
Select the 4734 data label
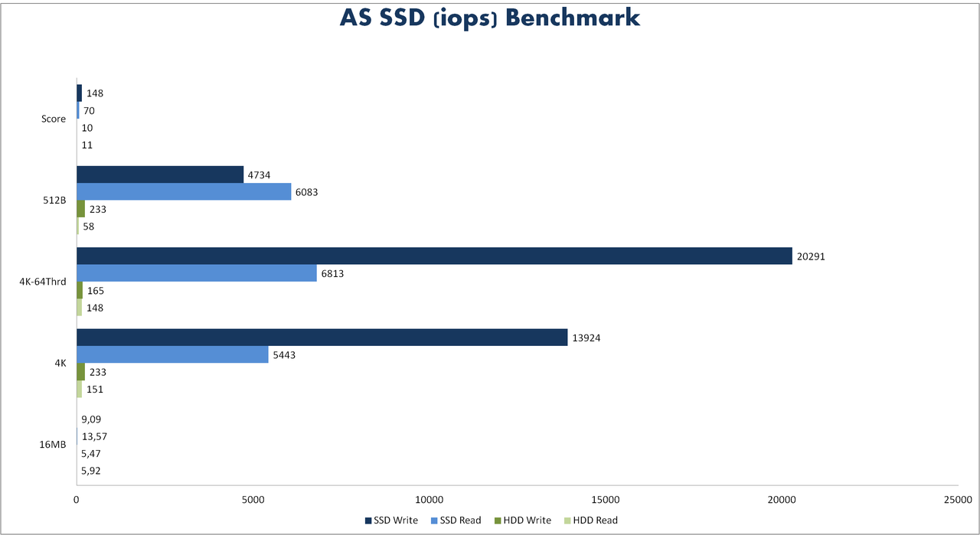pos(259,175)
